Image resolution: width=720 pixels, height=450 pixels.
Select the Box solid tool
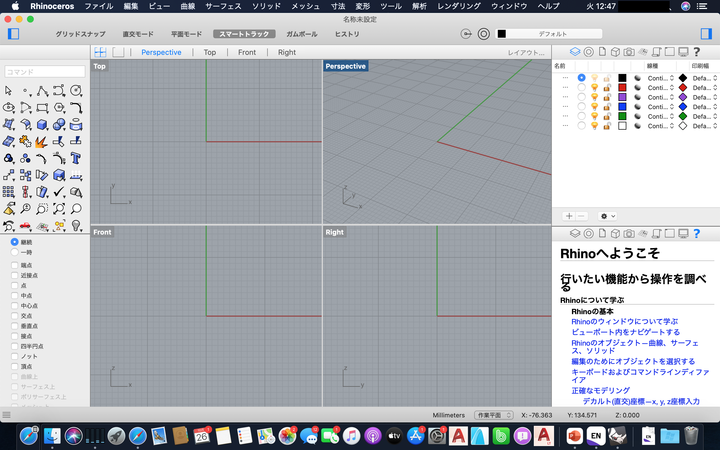pos(42,125)
